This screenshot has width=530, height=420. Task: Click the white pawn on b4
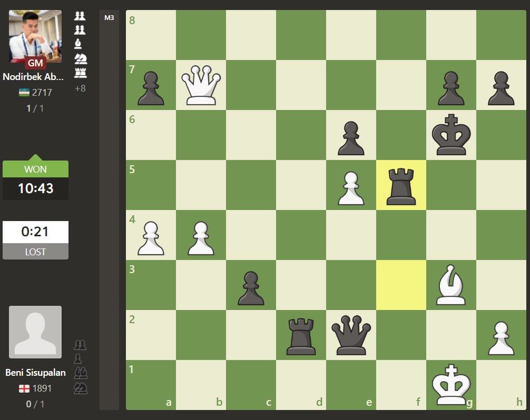click(201, 235)
